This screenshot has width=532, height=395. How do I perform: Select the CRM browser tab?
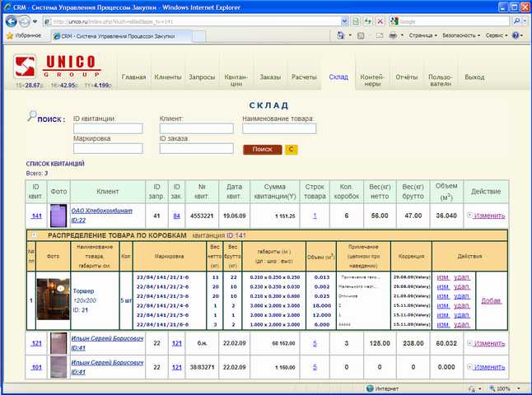pos(121,36)
